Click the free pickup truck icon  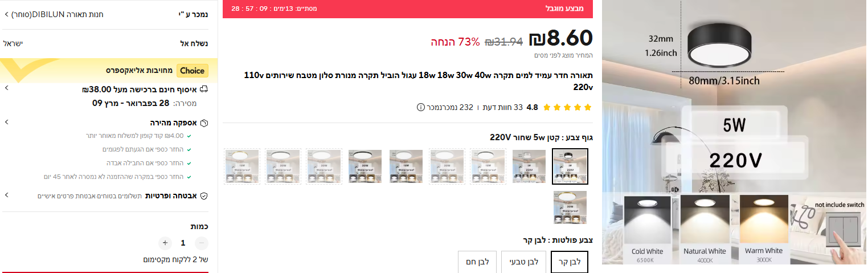[x=204, y=89]
